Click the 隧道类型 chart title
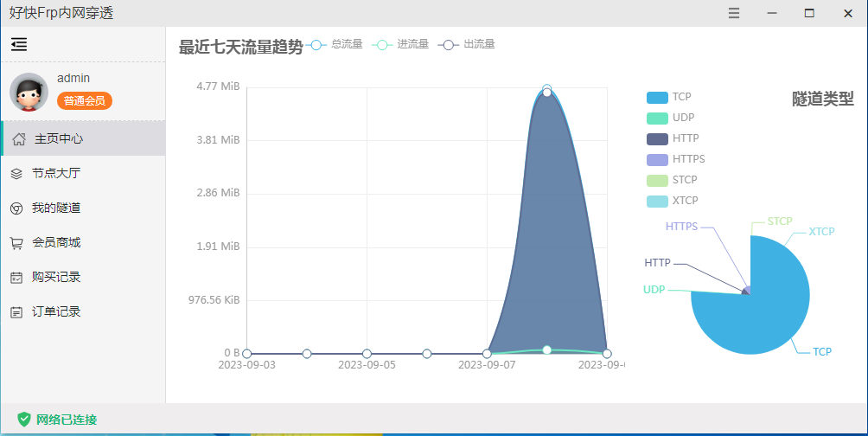868x436 pixels. click(822, 99)
